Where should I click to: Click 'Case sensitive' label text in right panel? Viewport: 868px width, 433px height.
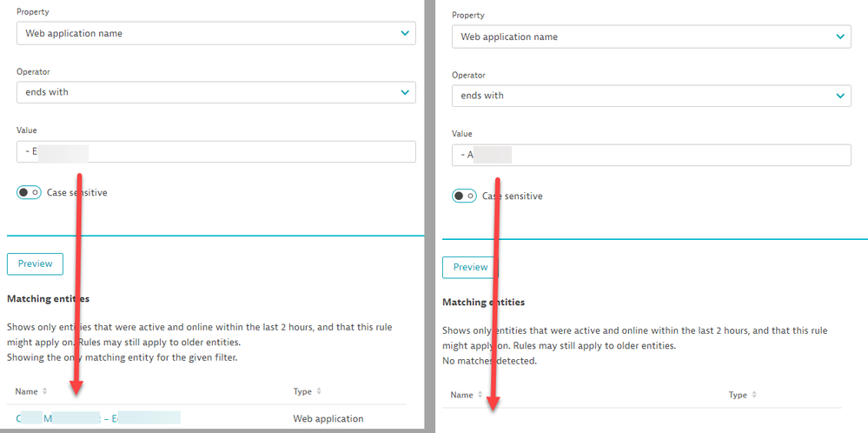(513, 196)
